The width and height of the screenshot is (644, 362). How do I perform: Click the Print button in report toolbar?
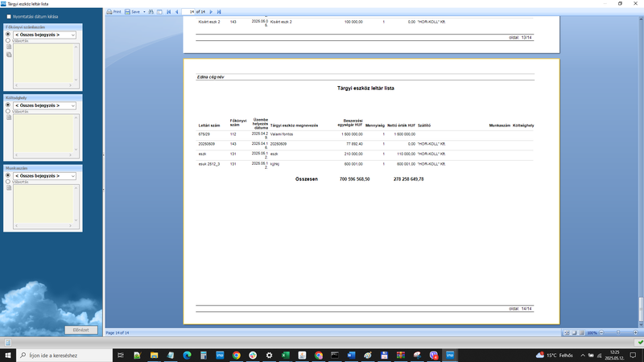[114, 12]
